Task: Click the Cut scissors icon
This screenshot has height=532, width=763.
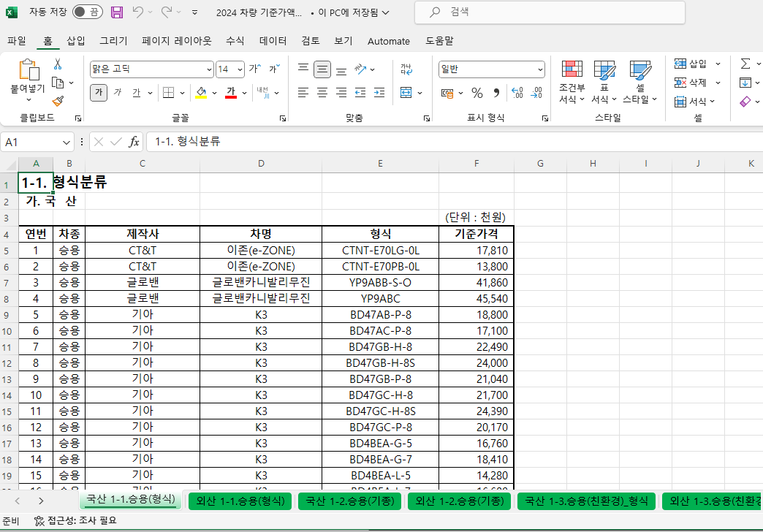Action: pos(58,64)
